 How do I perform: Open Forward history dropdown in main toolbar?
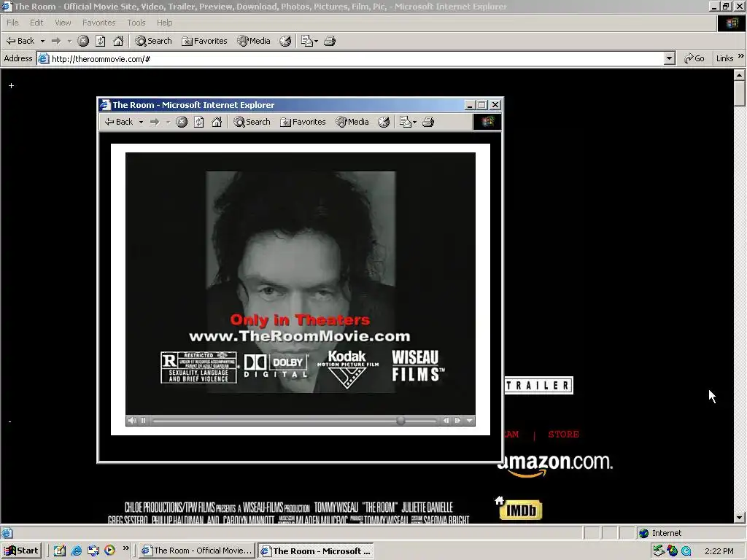coord(69,41)
